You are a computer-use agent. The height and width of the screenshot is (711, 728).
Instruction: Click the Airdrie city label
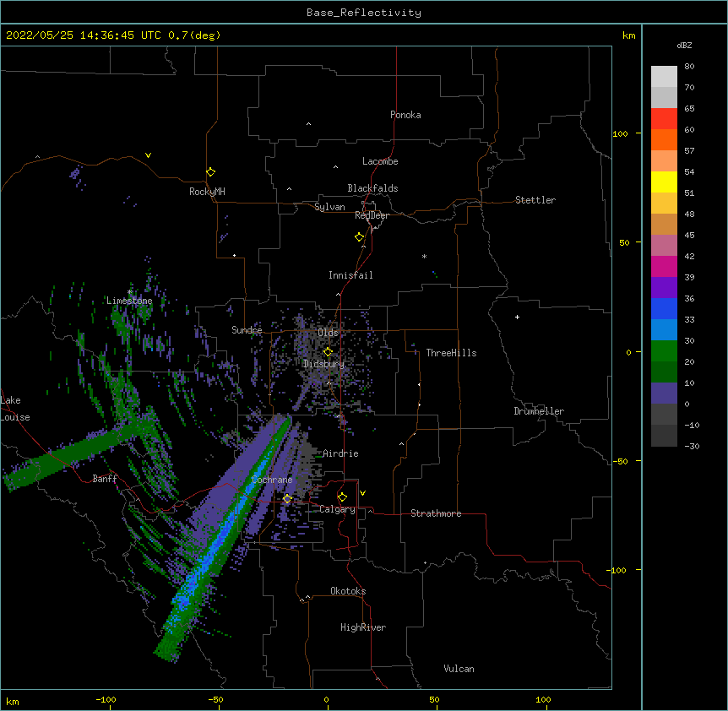point(340,453)
